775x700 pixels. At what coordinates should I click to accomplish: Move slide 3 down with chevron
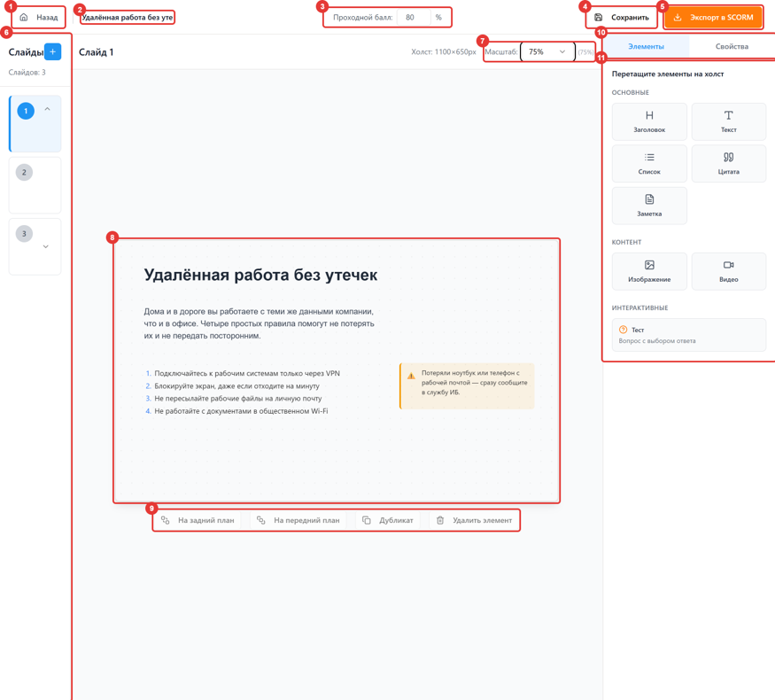tap(45, 246)
